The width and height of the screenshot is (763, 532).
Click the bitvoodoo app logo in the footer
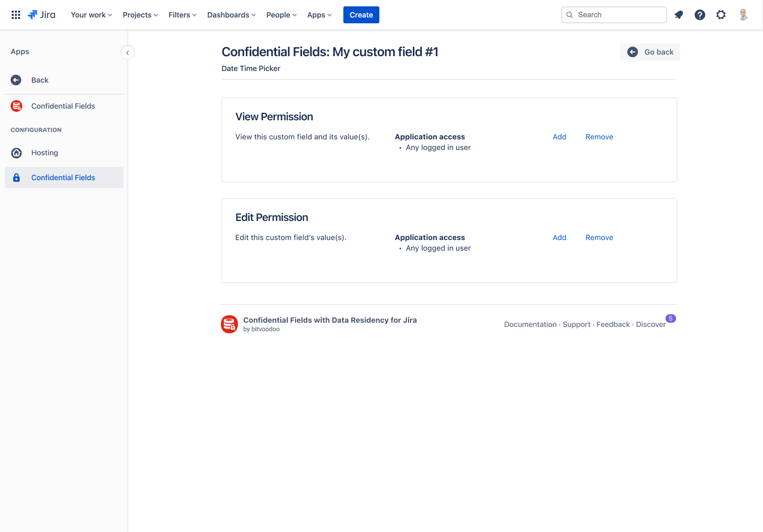[229, 324]
